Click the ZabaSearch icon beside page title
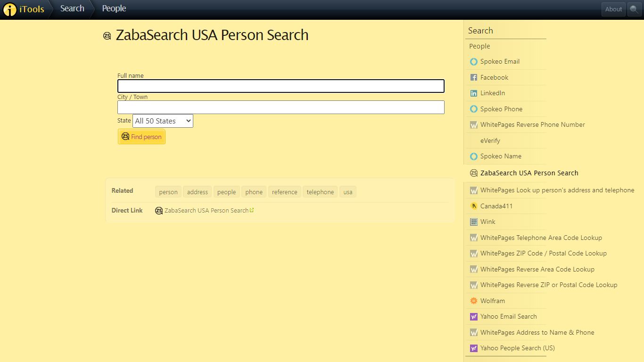This screenshot has width=644, height=362. 107,36
